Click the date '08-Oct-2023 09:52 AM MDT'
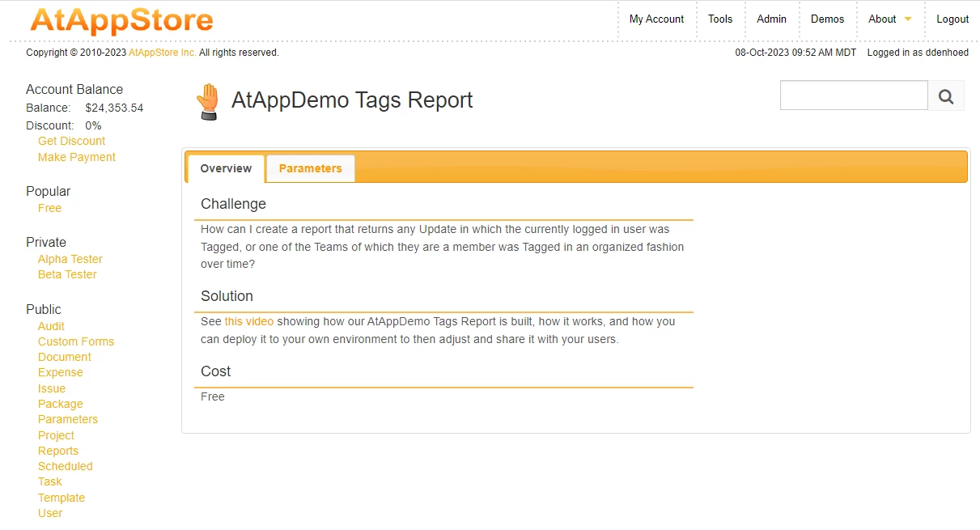Image resolution: width=980 pixels, height=530 pixels. point(795,53)
